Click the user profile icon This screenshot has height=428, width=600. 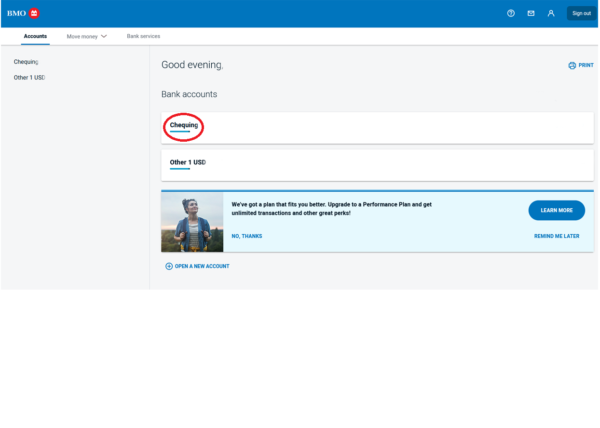pos(551,13)
